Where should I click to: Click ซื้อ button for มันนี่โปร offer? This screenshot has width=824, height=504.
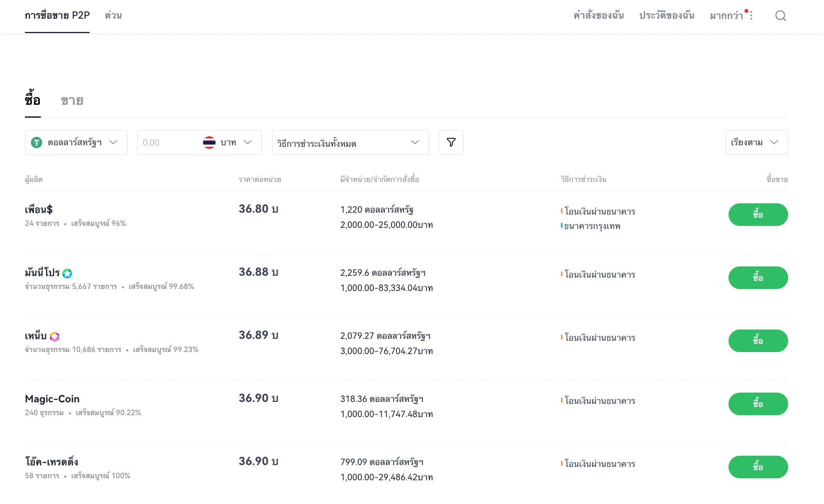[x=758, y=278]
